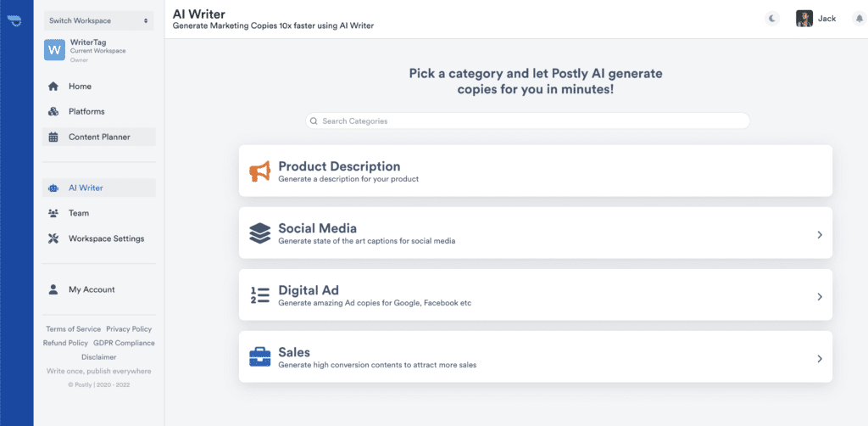The width and height of the screenshot is (868, 426).
Task: Click the Product Description megaphone icon
Action: 259,171
